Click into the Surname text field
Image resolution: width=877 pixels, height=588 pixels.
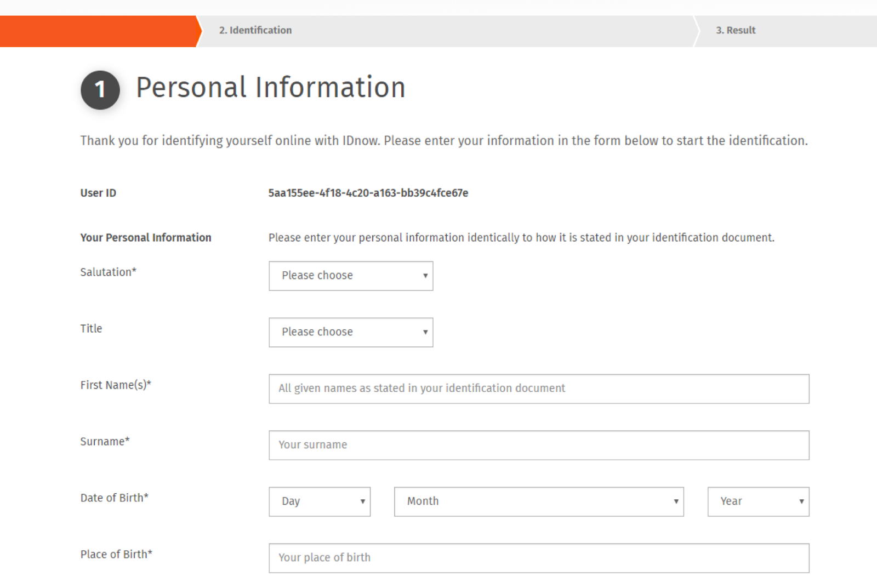(539, 445)
